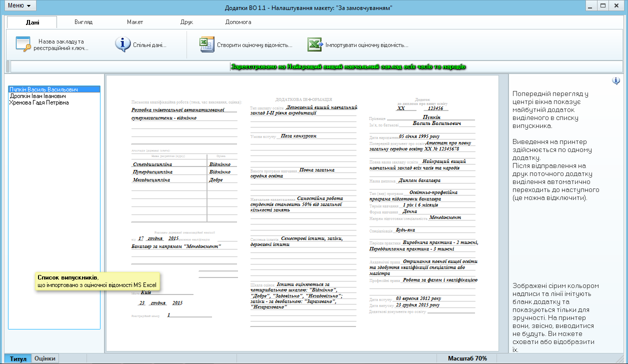Switch to the Вигляд tab
The height and width of the screenshot is (364, 628).
tap(83, 22)
